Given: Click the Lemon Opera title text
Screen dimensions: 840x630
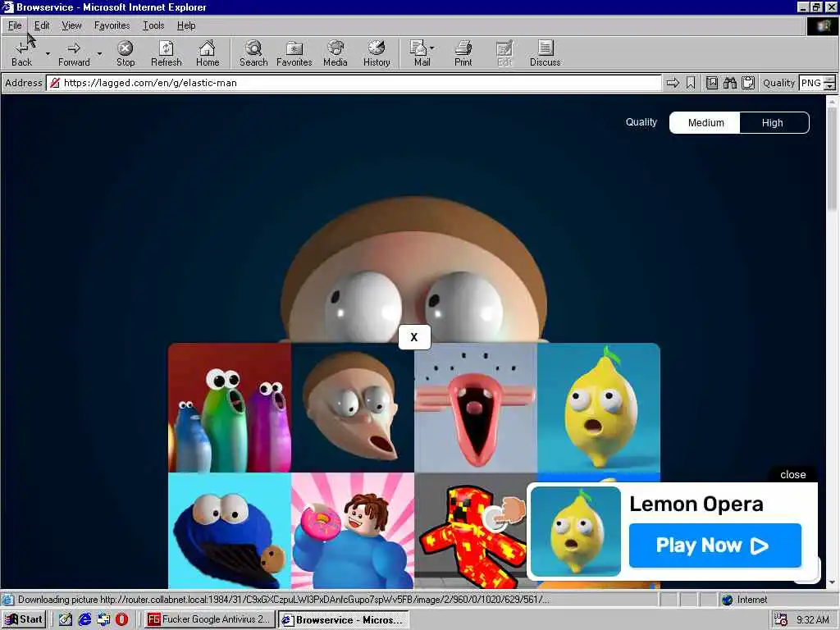Looking at the screenshot, I should click(x=696, y=504).
